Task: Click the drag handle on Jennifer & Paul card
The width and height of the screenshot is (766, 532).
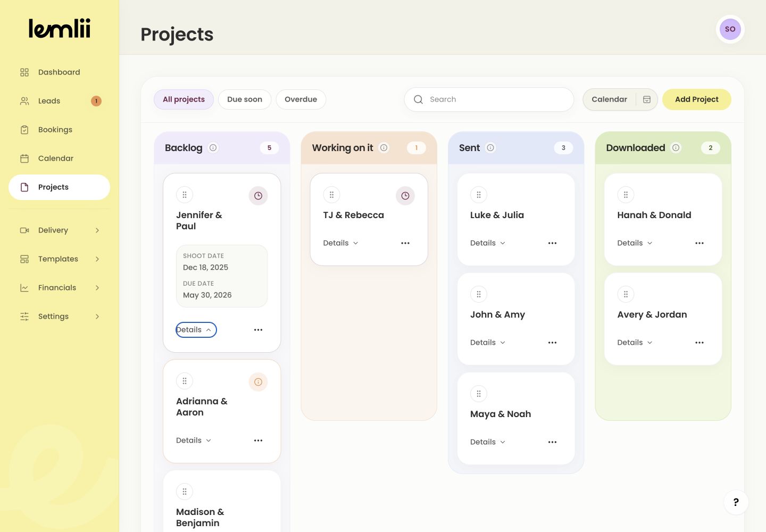Action: tap(185, 195)
